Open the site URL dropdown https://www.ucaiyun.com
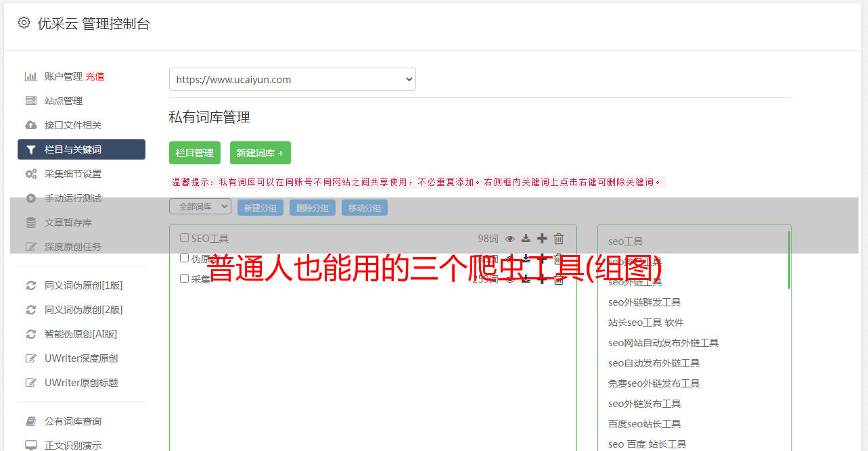 coord(292,79)
